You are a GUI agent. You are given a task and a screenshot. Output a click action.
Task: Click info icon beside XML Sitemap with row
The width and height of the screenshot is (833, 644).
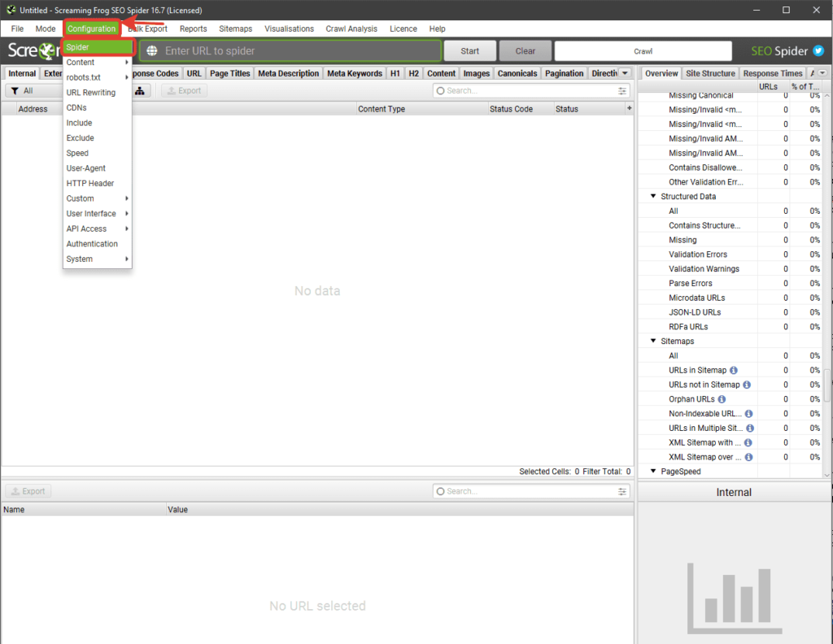click(748, 442)
